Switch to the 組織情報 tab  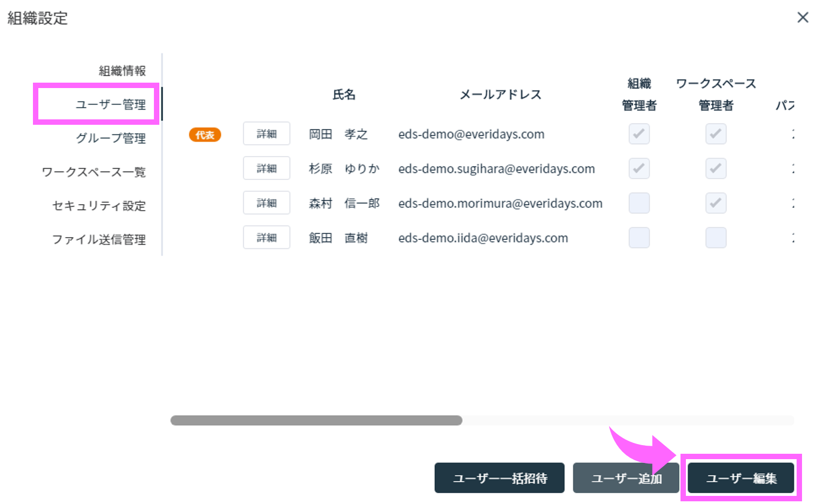coord(123,70)
